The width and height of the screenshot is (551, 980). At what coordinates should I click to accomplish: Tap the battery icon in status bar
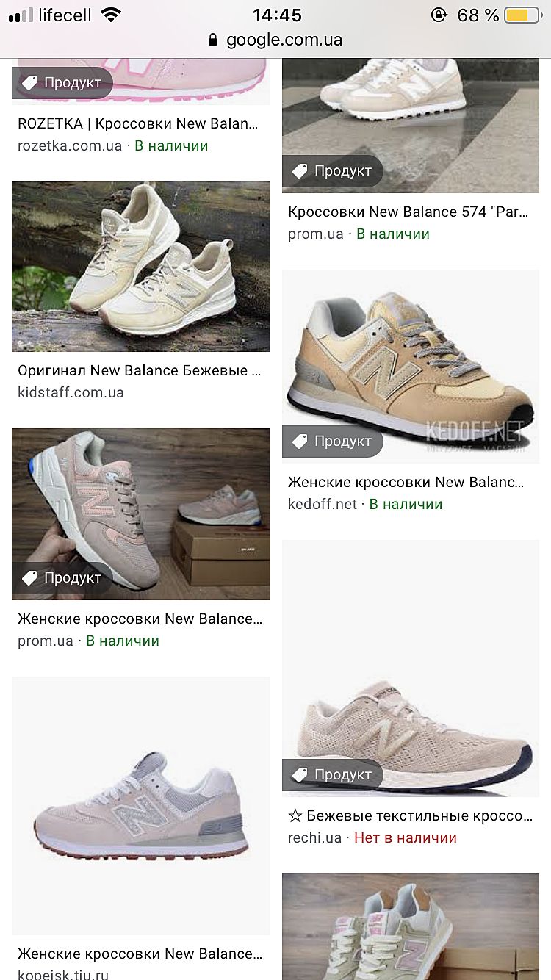522,15
